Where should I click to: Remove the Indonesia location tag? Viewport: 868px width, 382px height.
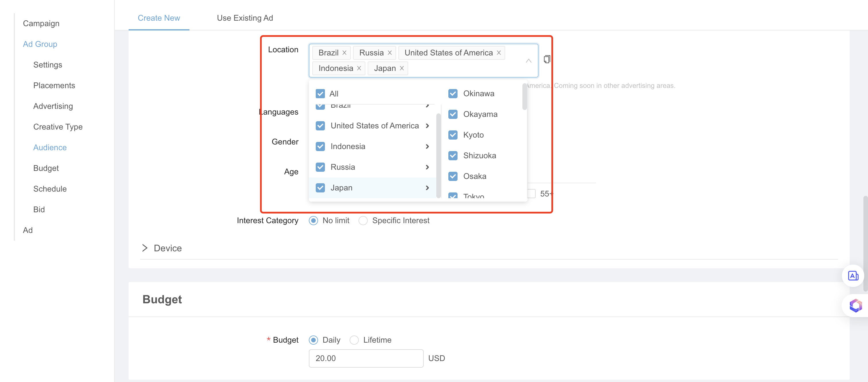tap(359, 68)
